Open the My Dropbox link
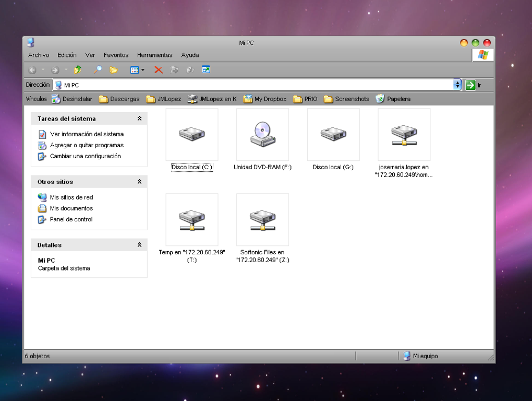The height and width of the screenshot is (401, 532). pyautogui.click(x=265, y=99)
